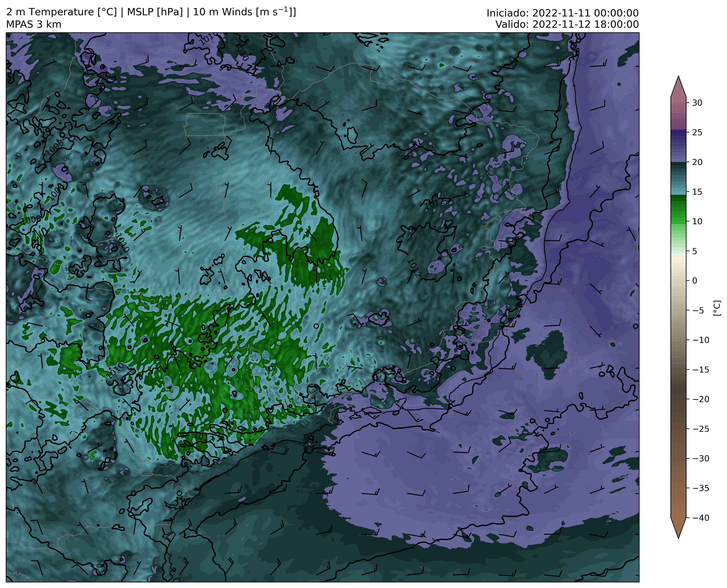Click colorbar tick label 5

tap(694, 251)
